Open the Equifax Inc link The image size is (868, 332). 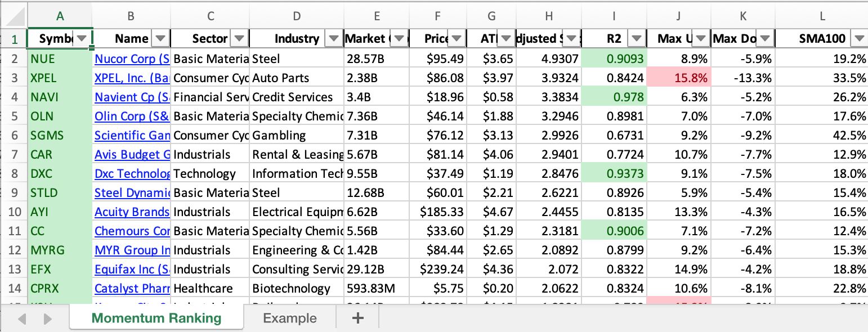pyautogui.click(x=132, y=270)
